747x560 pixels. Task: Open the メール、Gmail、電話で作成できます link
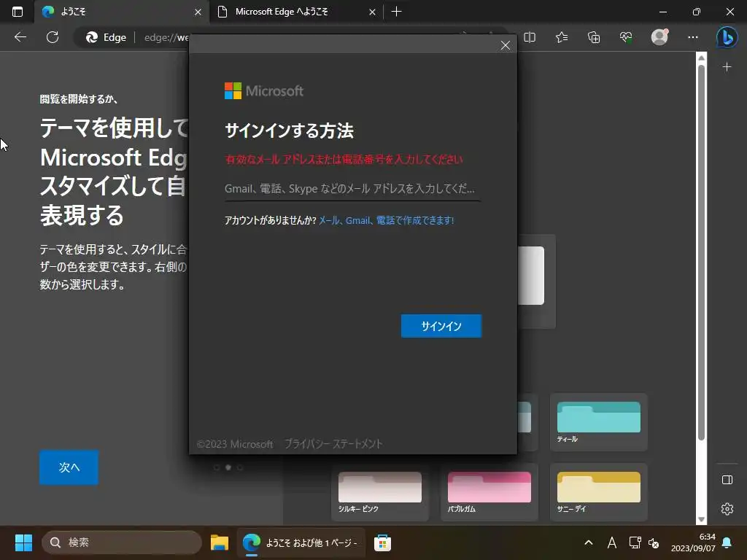pyautogui.click(x=387, y=220)
